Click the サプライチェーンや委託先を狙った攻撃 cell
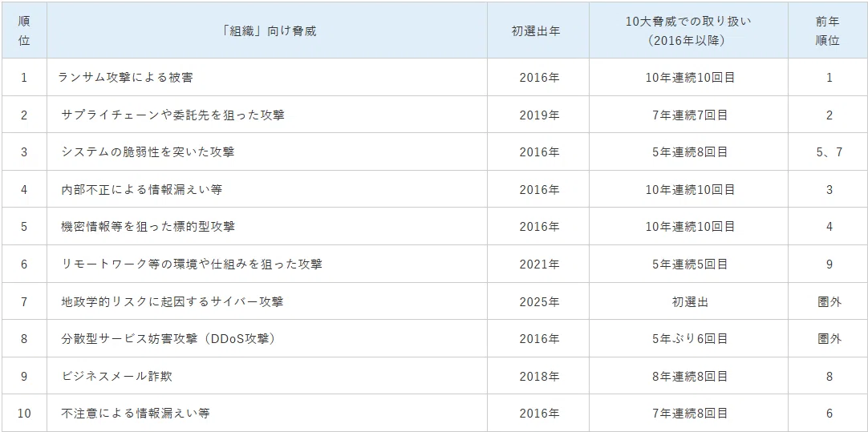 [173, 115]
